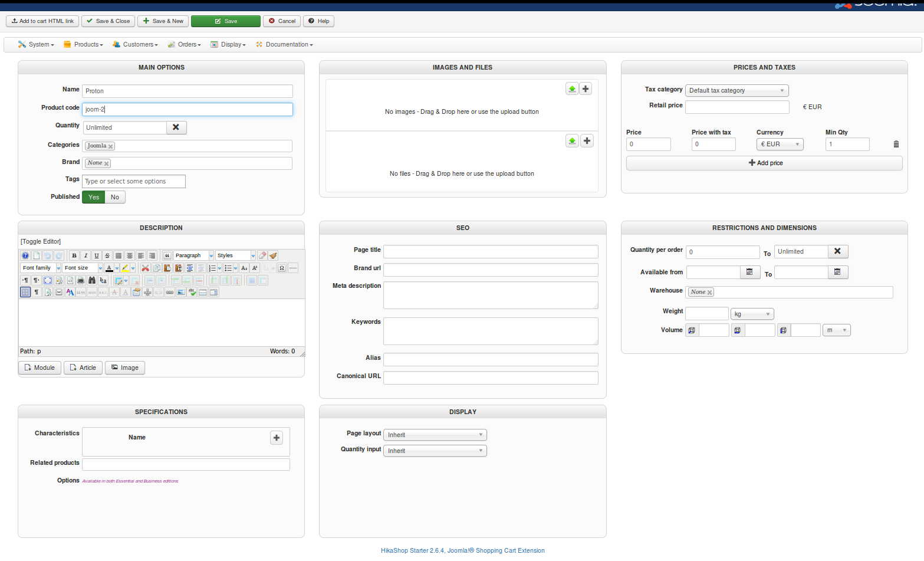924x561 pixels.
Task: Open the weight unit kg dropdown
Action: click(752, 314)
